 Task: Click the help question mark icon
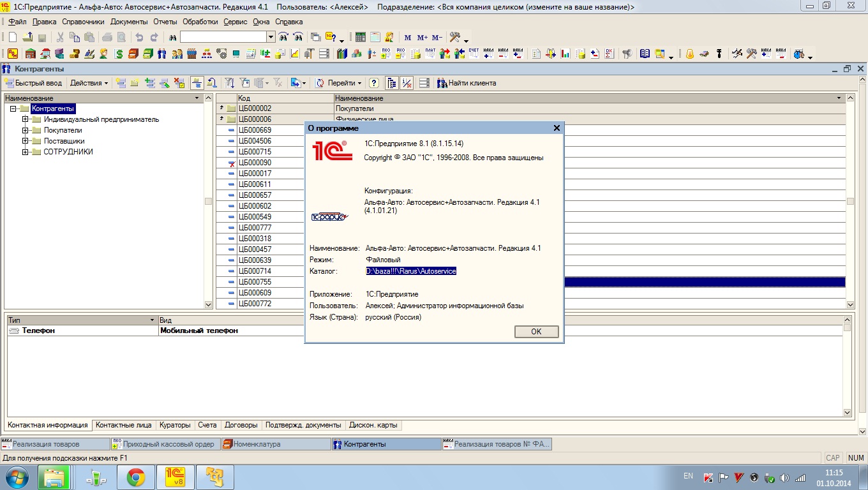click(374, 83)
